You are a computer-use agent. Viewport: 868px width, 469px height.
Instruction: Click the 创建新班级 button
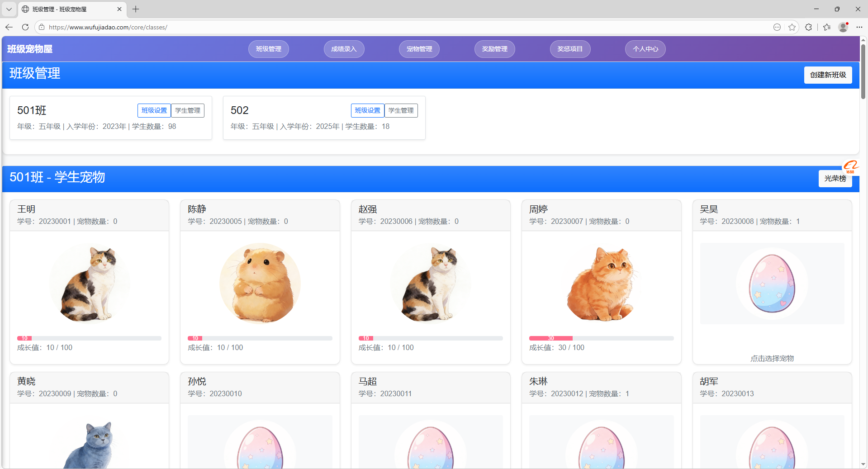(828, 75)
